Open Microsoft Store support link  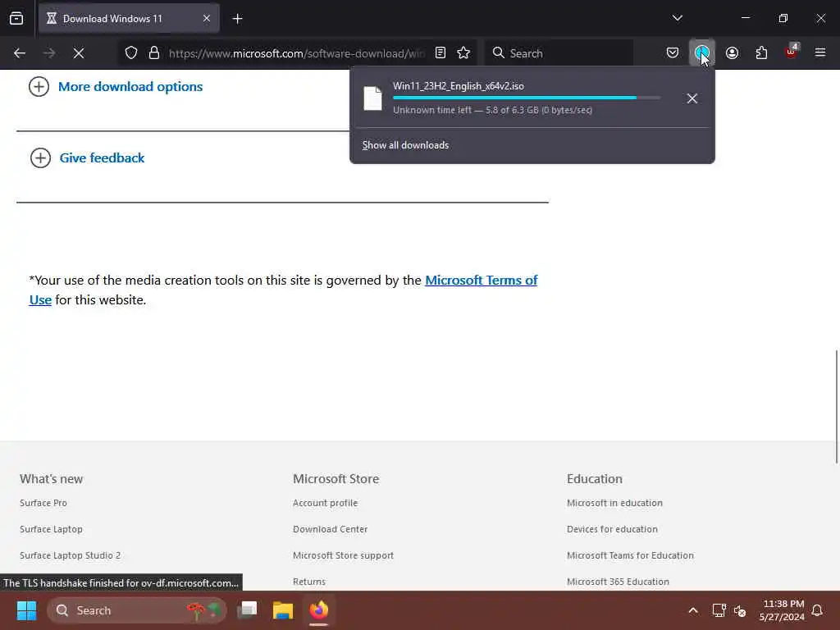click(x=344, y=555)
